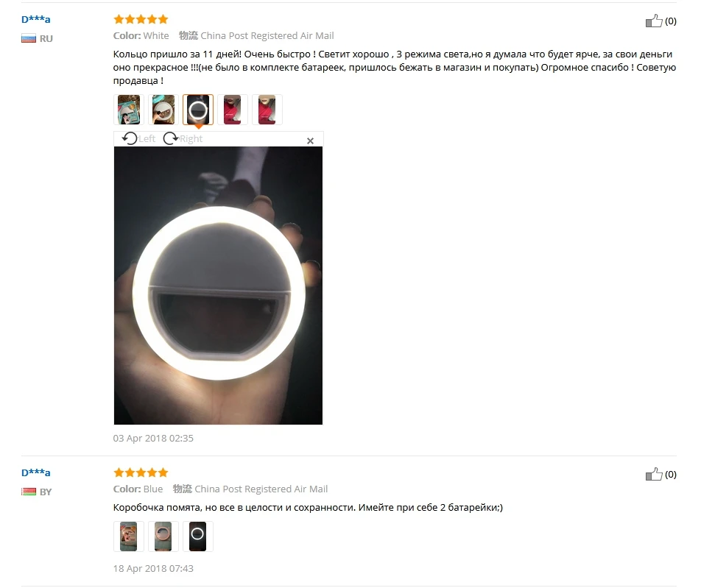Open second review's lit ring on phone thumbnail
Screen dimensions: 701x588
(x=197, y=536)
